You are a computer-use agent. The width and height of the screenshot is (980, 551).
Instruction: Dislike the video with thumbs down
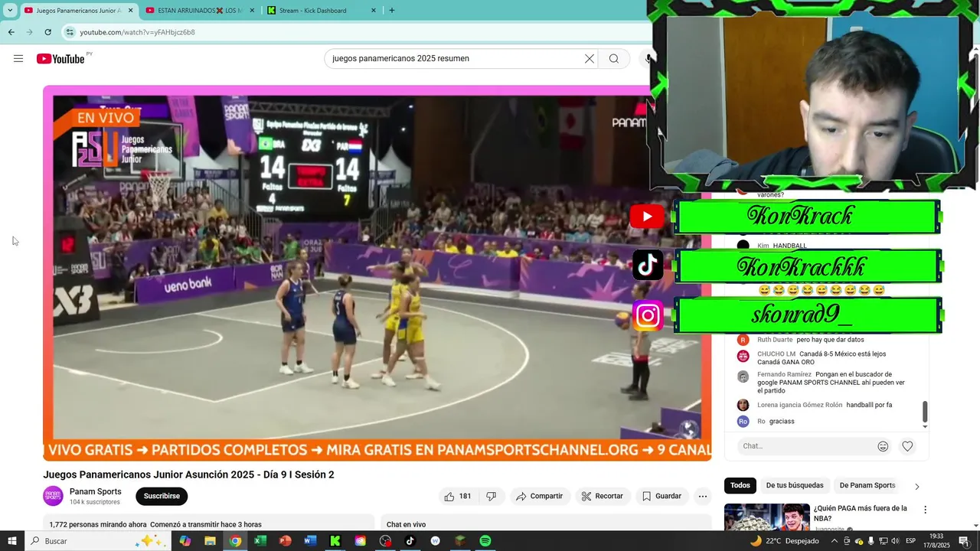click(492, 496)
